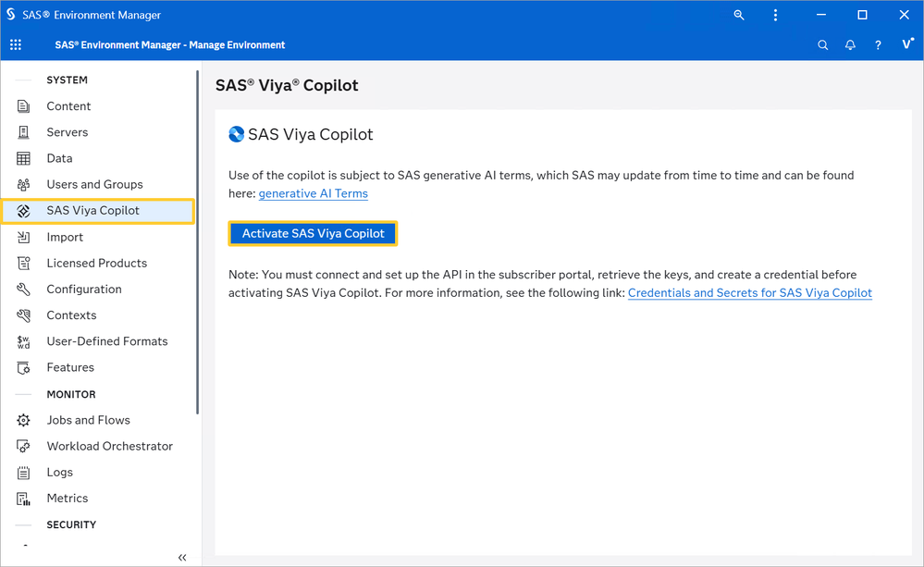
Task: Click the SECURITY section header
Action: (71, 524)
